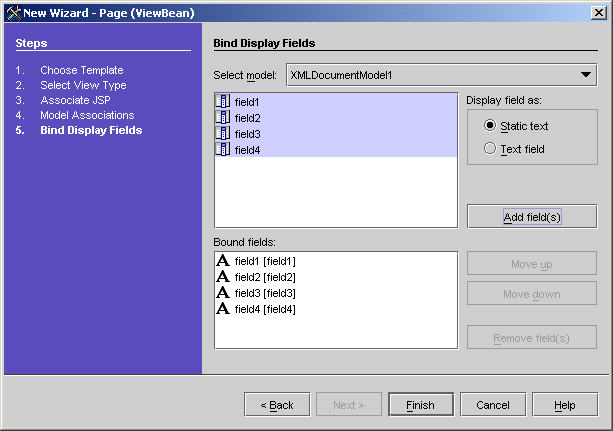The width and height of the screenshot is (613, 431).
Task: Select bound field 'field4 [field4]'
Action: pos(336,309)
